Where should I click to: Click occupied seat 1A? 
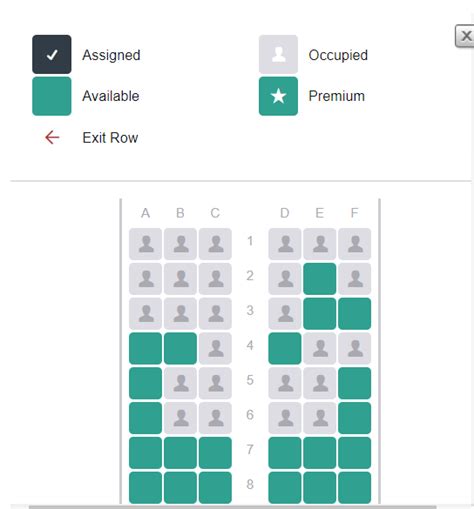pyautogui.click(x=145, y=244)
